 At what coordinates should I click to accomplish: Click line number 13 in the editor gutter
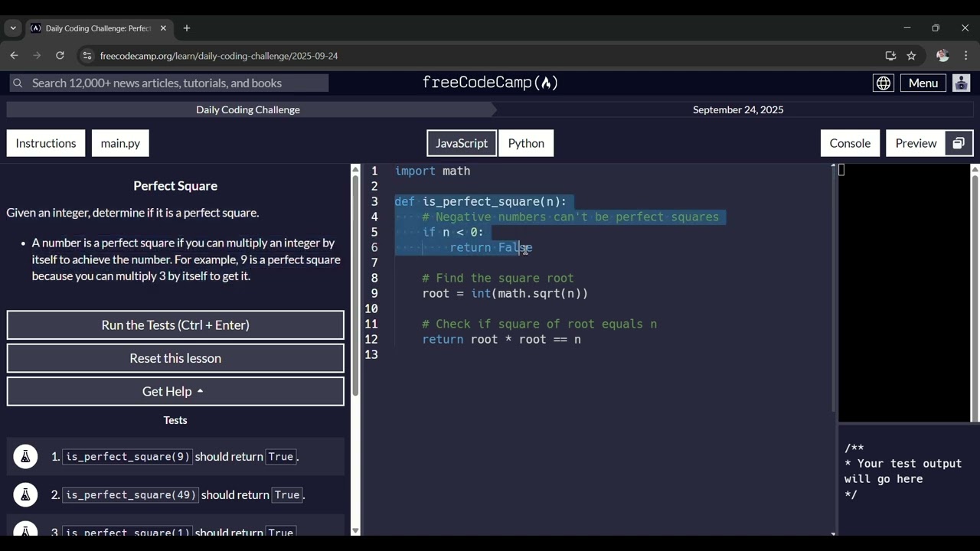pyautogui.click(x=371, y=354)
